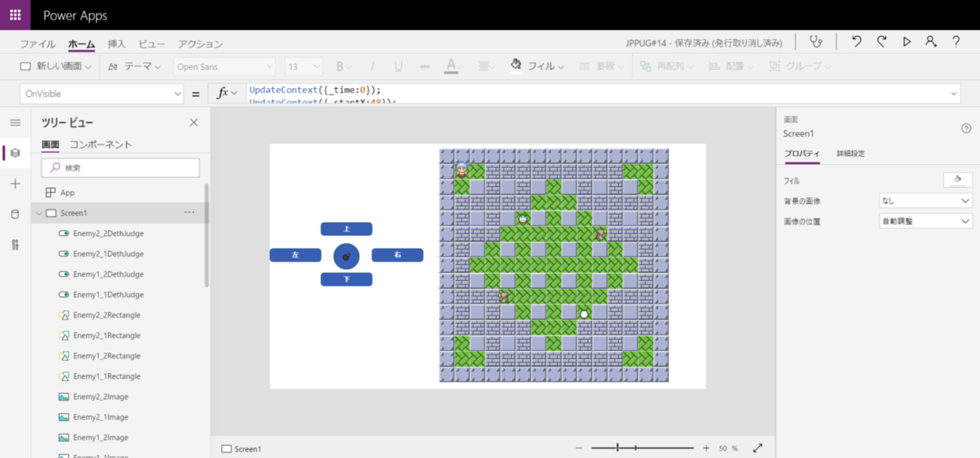Open the Power Apps app launcher waffle
The width and height of the screenshot is (980, 458).
(15, 15)
